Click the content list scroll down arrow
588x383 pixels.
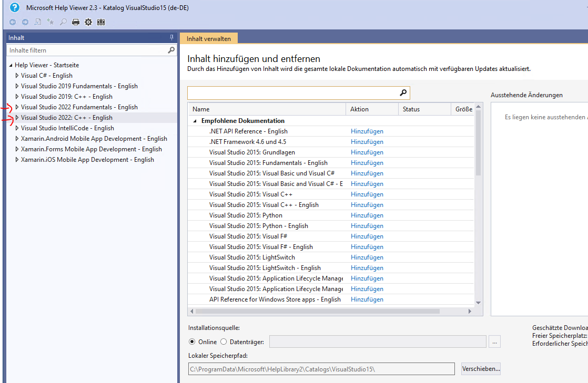tap(478, 303)
